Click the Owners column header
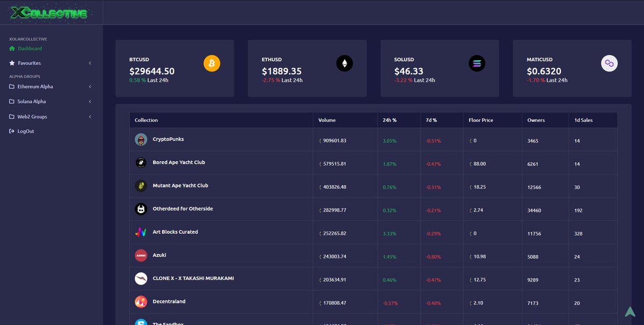Viewport: 644px width, 325px height. [x=536, y=120]
